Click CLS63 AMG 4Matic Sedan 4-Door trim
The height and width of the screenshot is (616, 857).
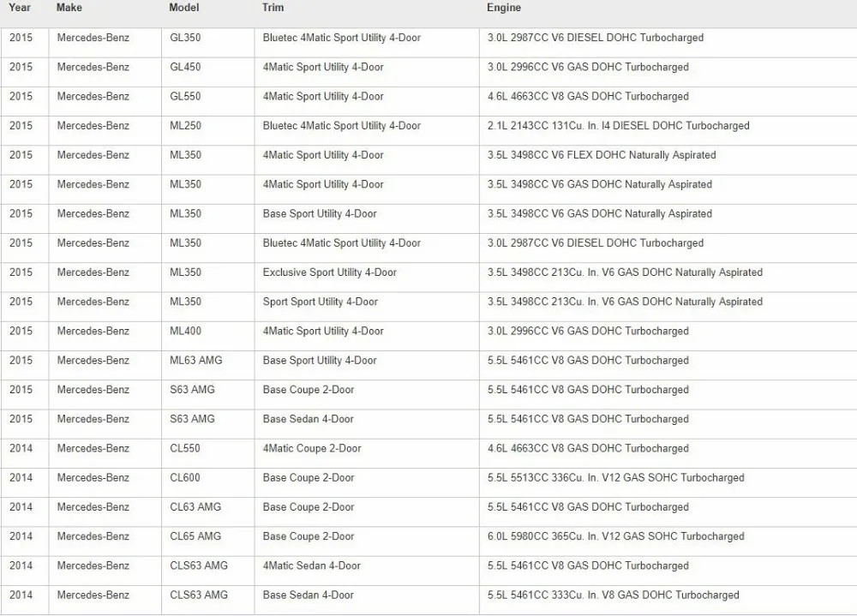(x=312, y=565)
